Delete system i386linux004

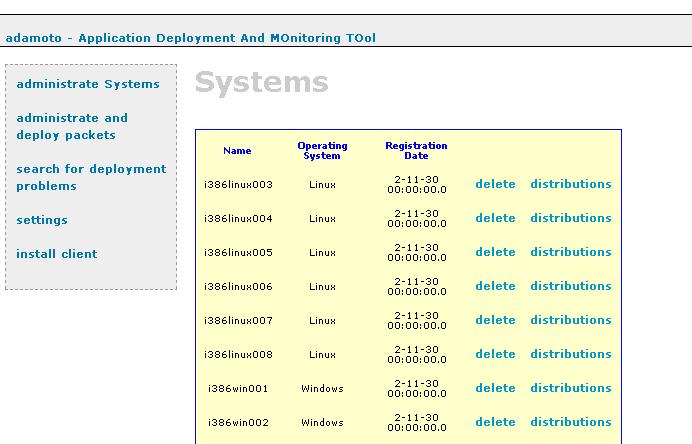[x=495, y=218]
